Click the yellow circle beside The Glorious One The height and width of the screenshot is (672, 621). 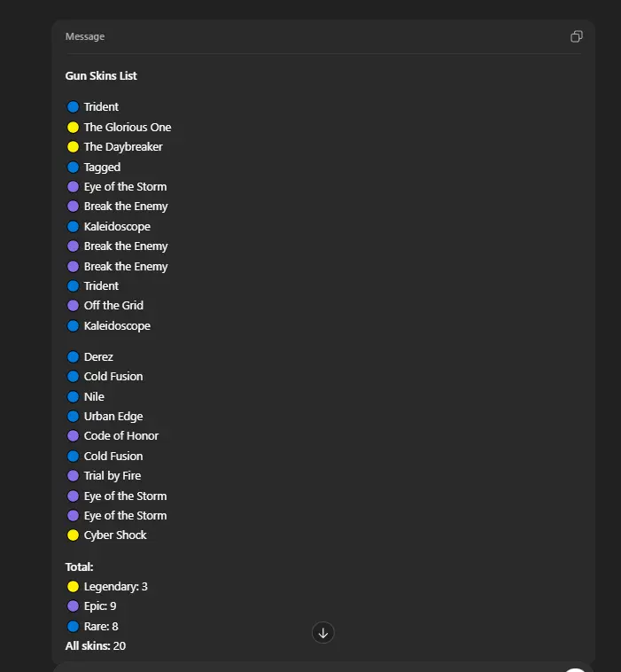pyautogui.click(x=74, y=127)
